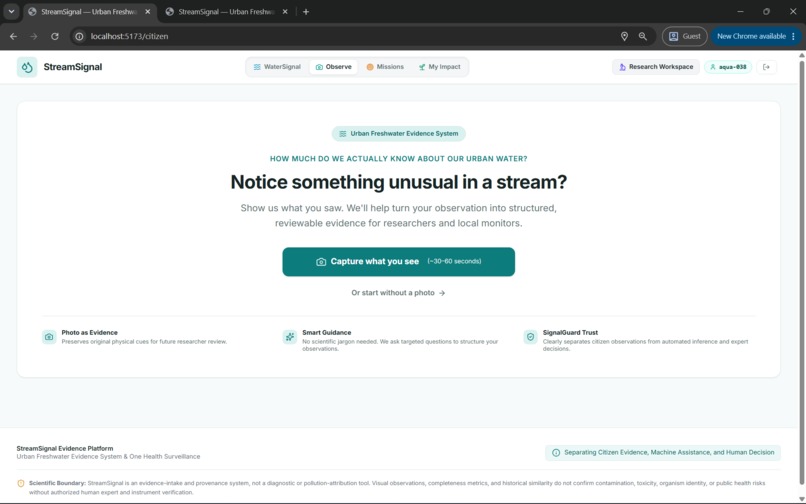Click the StreamSignal brand name in header

pos(72,67)
